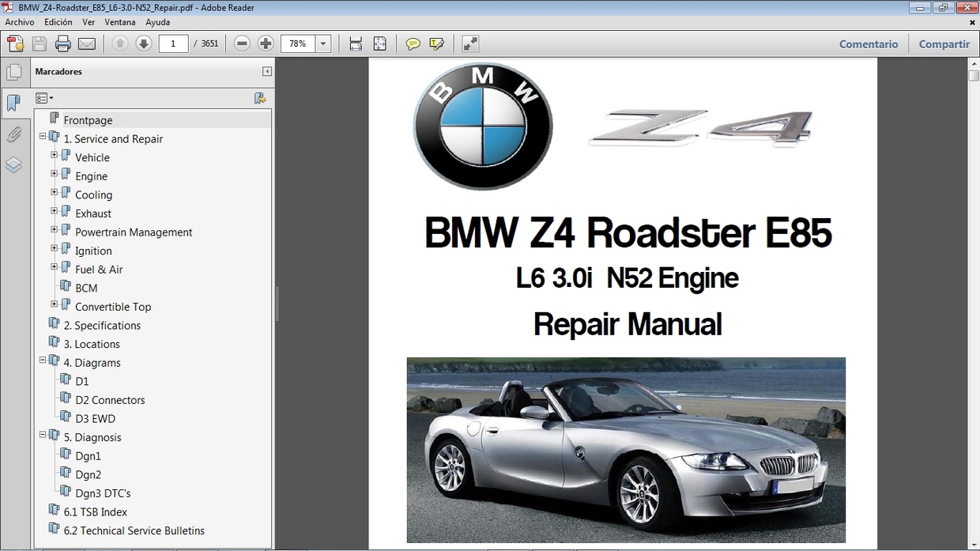The width and height of the screenshot is (980, 551).
Task: Expand the Vehicle bookmark
Action: click(54, 155)
